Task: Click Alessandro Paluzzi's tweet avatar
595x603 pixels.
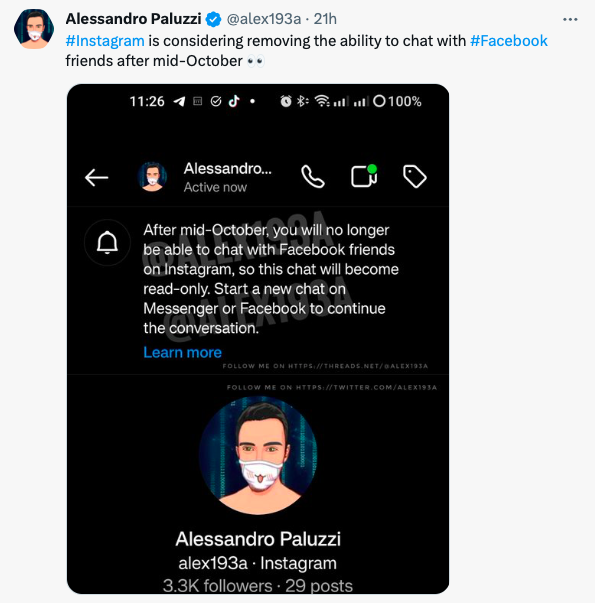Action: tap(34, 29)
